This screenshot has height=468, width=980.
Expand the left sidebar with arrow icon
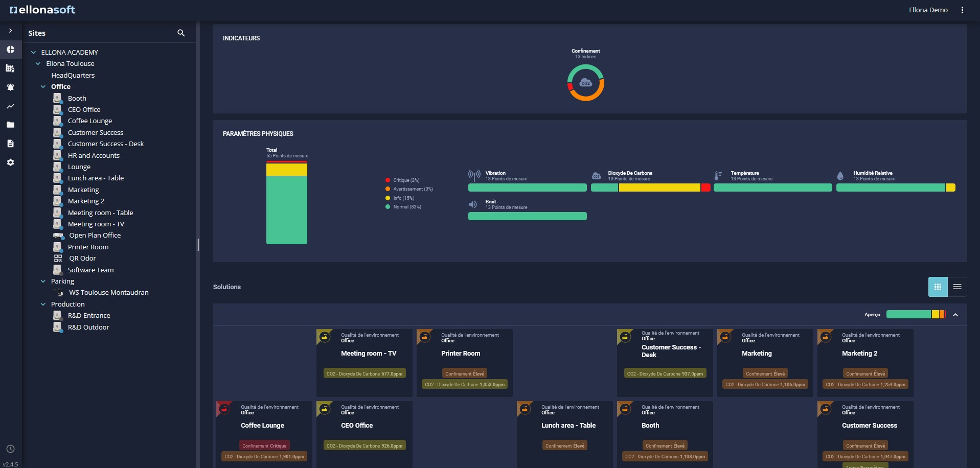[10, 31]
